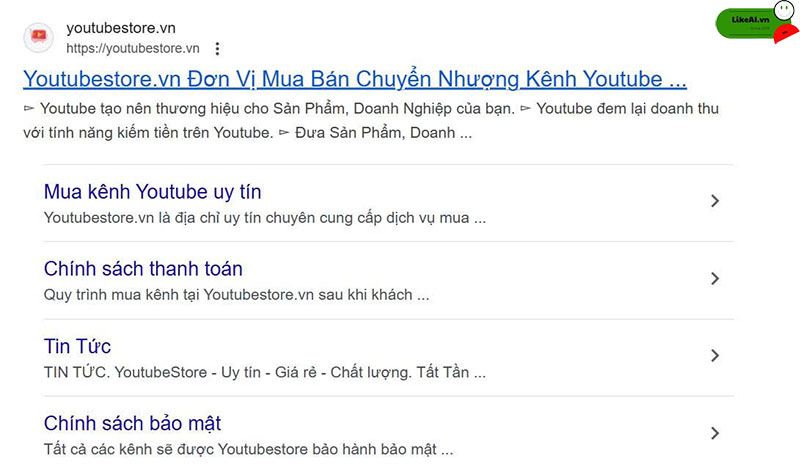Image resolution: width=800 pixels, height=472 pixels.
Task: Click the https://youtubestore.vn URL text
Action: (133, 48)
